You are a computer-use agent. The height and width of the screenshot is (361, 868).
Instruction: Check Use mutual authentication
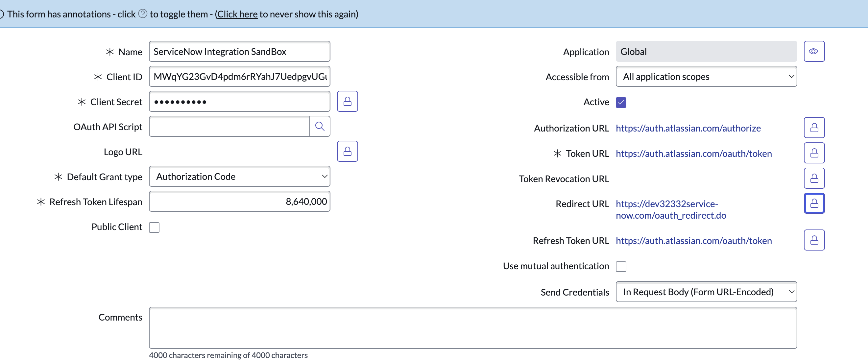click(x=621, y=267)
